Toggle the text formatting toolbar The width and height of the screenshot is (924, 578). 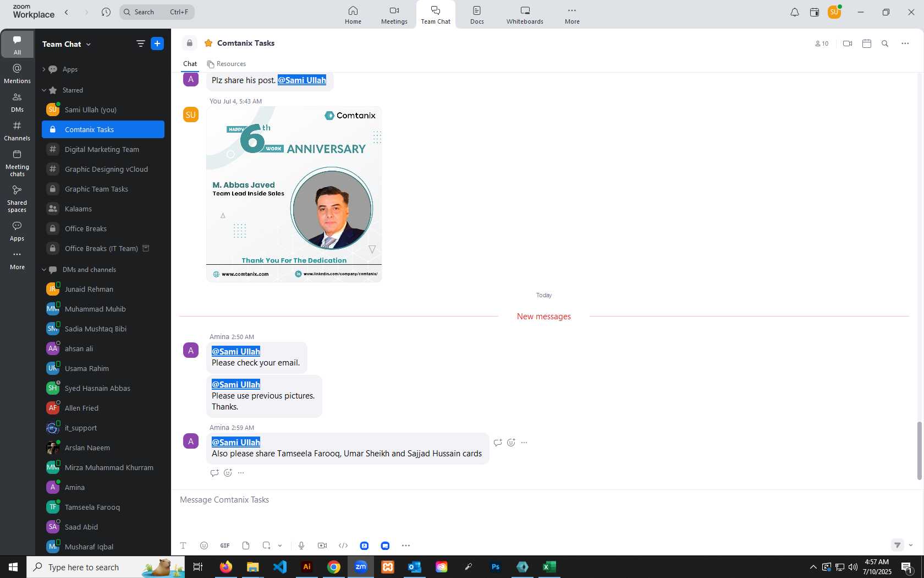(183, 546)
